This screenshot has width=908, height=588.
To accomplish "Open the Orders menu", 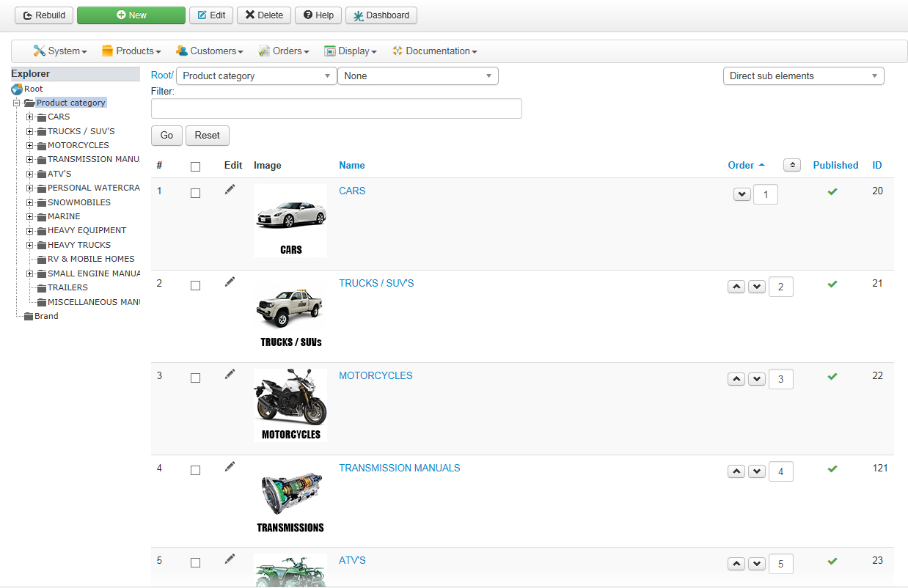I will point(284,51).
